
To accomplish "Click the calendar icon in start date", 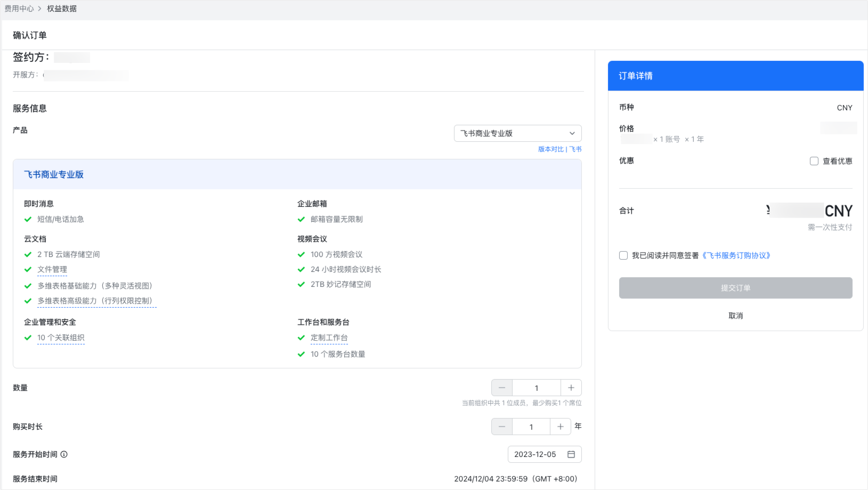I will (571, 454).
